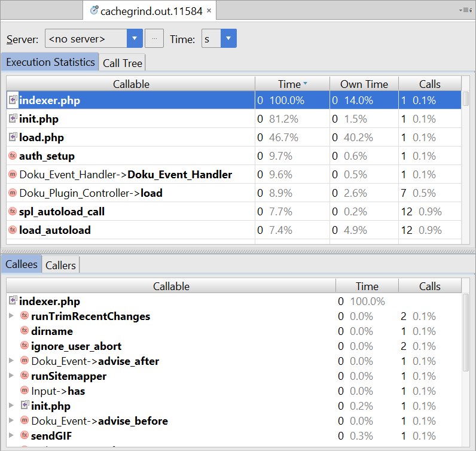Click the spl_autoload_call function icon
This screenshot has height=451, width=476.
[13, 211]
